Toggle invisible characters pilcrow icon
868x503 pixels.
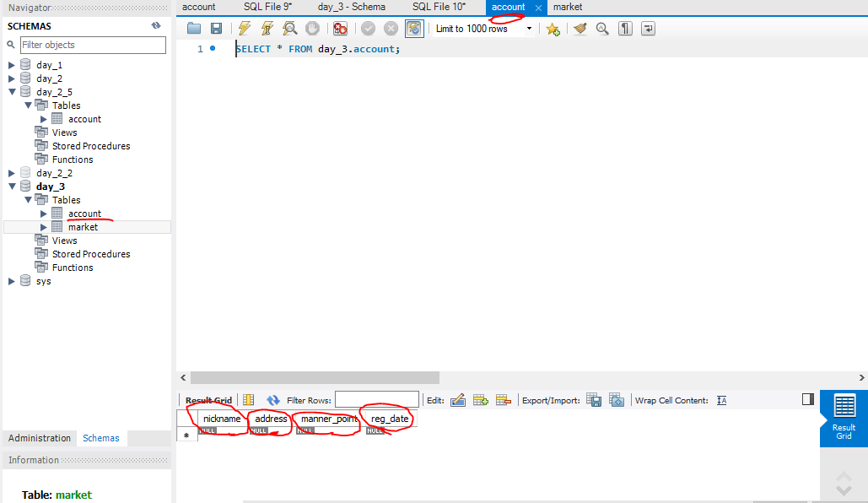[x=625, y=28]
